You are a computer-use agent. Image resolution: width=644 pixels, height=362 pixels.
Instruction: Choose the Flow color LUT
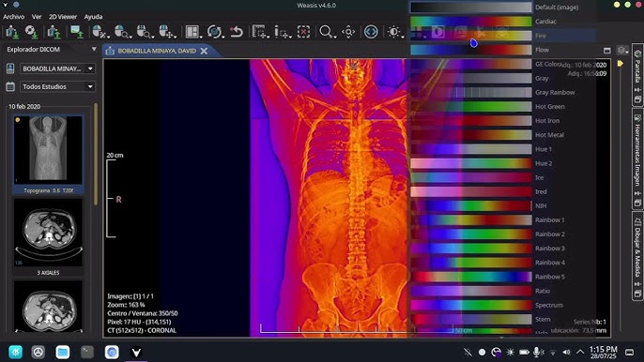tap(503, 50)
